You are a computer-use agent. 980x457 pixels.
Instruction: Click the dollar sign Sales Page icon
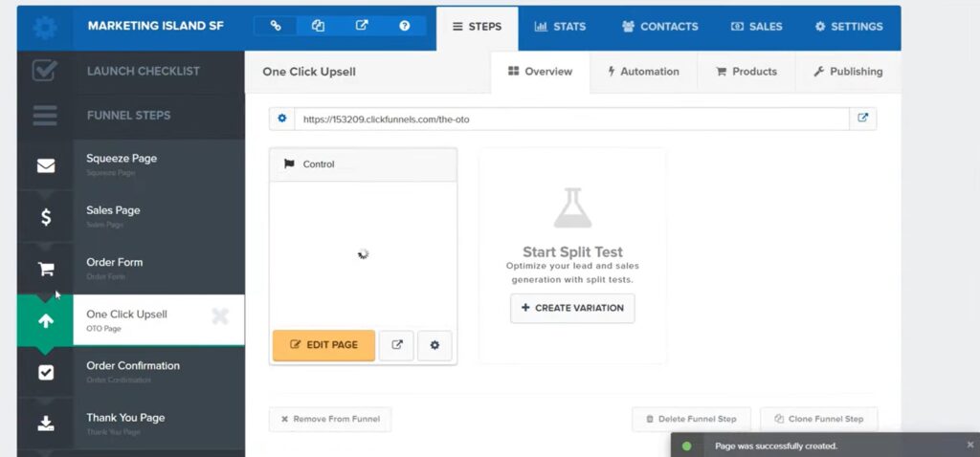(x=46, y=217)
